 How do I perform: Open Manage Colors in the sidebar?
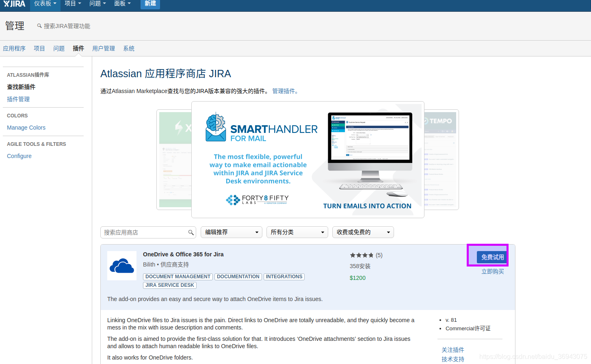pos(26,128)
